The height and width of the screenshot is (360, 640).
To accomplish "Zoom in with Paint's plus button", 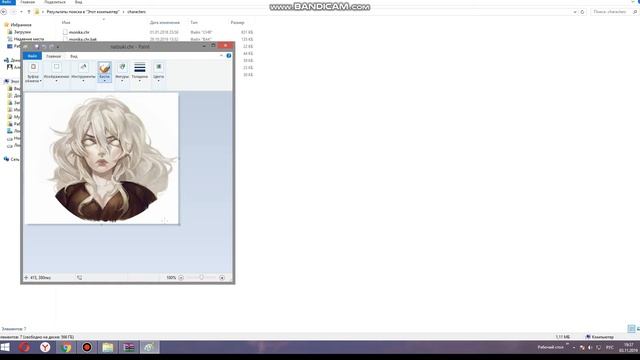I will click(222, 278).
